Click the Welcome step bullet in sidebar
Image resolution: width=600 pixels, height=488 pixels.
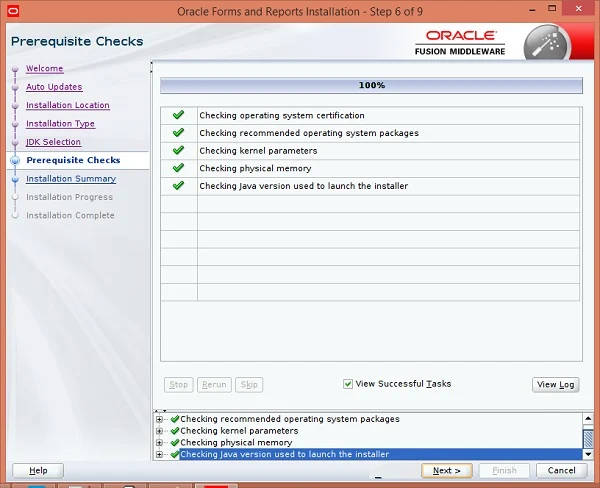[15, 69]
